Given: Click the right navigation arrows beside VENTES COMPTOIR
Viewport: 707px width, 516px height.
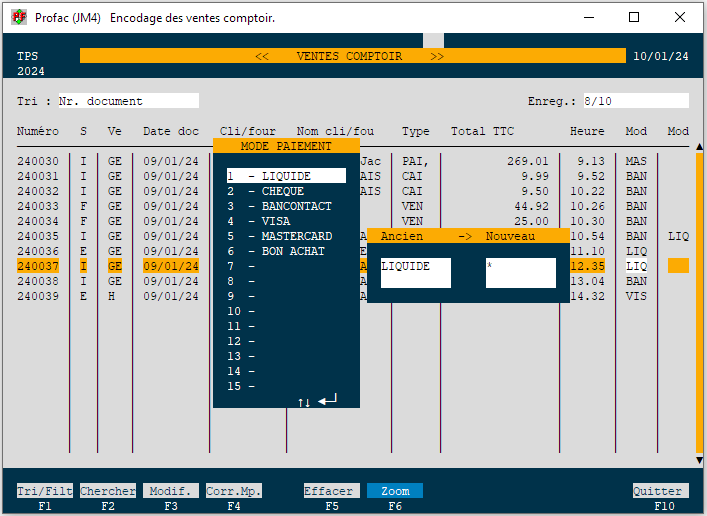Looking at the screenshot, I should tap(437, 57).
